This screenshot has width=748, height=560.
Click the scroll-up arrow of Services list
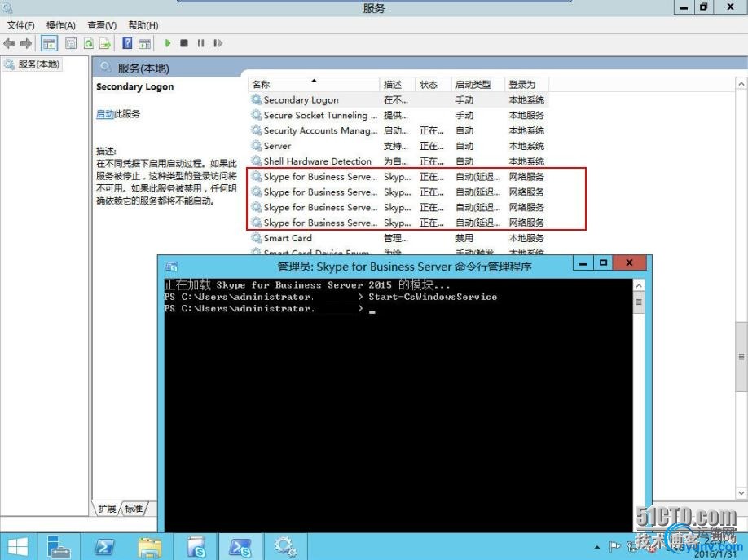click(x=741, y=83)
